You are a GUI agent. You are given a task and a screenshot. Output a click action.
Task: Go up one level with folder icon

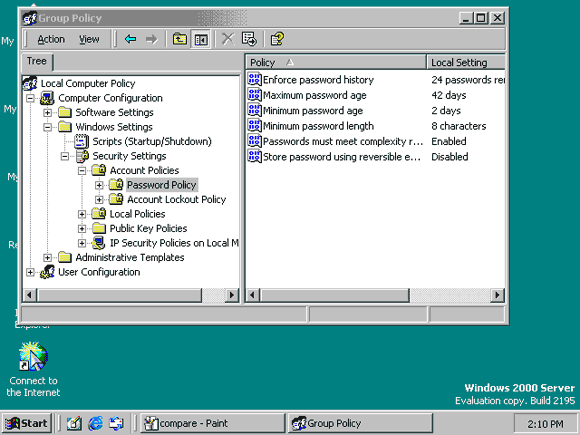point(180,39)
